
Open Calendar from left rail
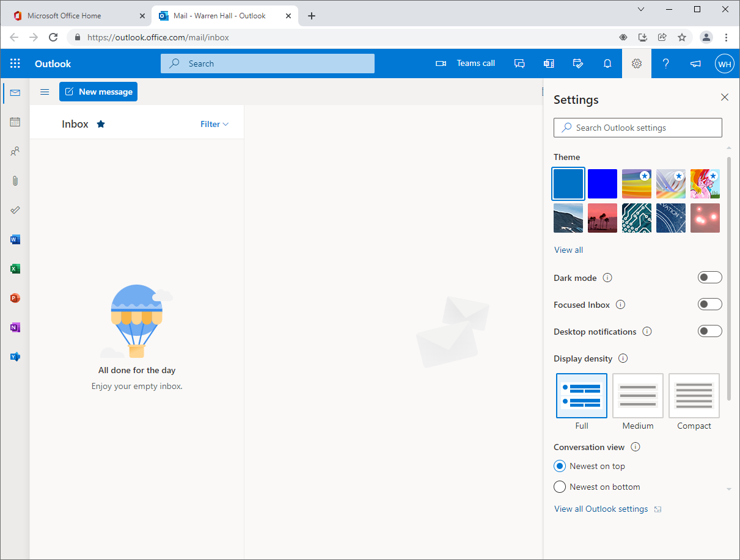click(x=15, y=122)
